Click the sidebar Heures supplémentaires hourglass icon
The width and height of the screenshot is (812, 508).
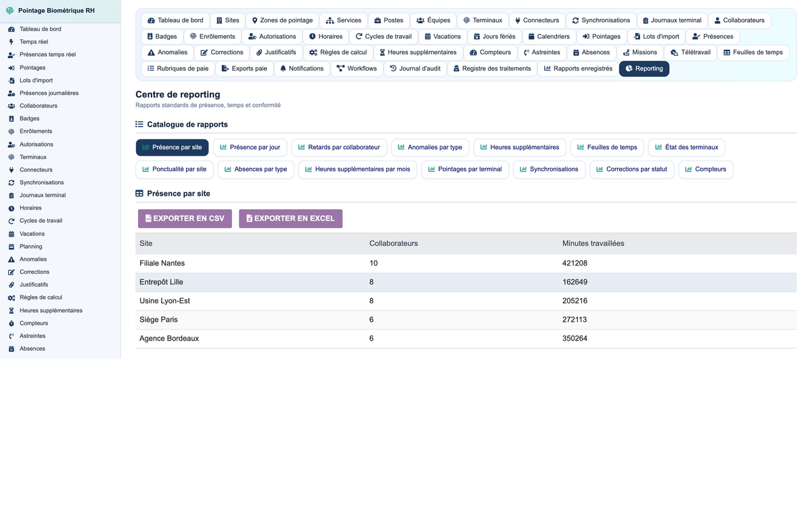point(12,311)
